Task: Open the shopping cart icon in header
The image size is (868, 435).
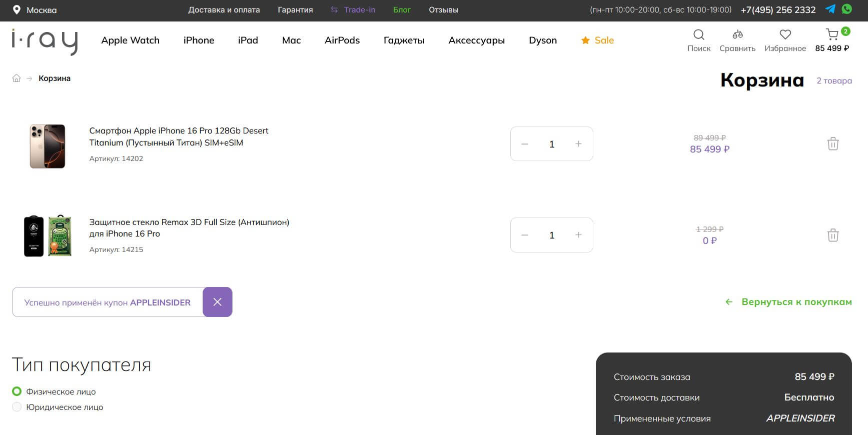Action: (832, 34)
